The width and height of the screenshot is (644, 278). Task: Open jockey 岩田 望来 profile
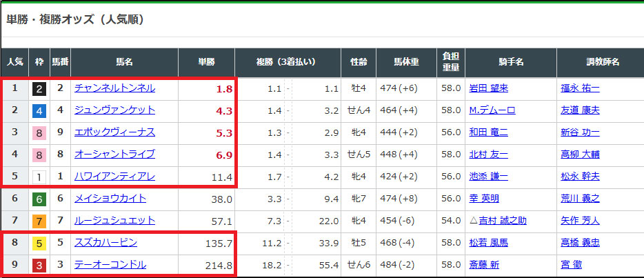coord(488,88)
